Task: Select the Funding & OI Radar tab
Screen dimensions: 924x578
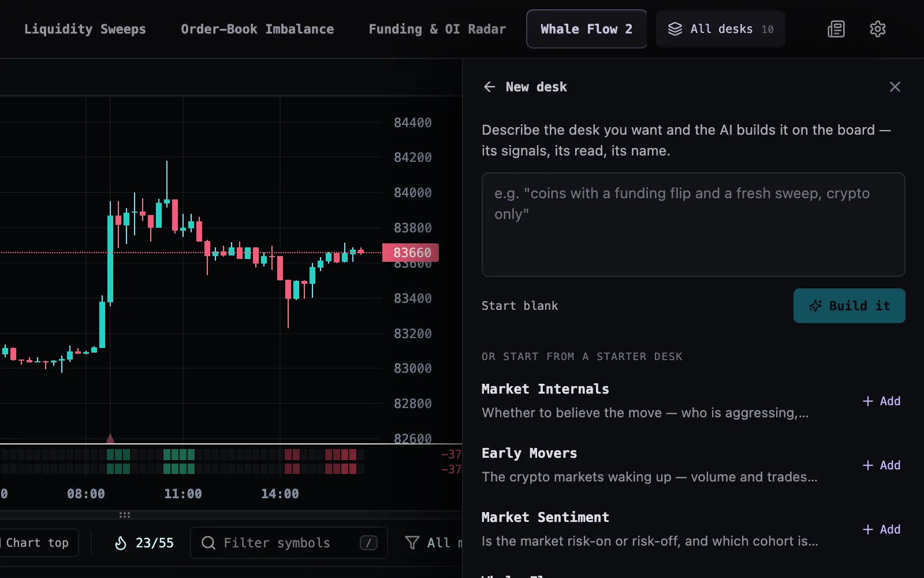Action: pyautogui.click(x=437, y=29)
